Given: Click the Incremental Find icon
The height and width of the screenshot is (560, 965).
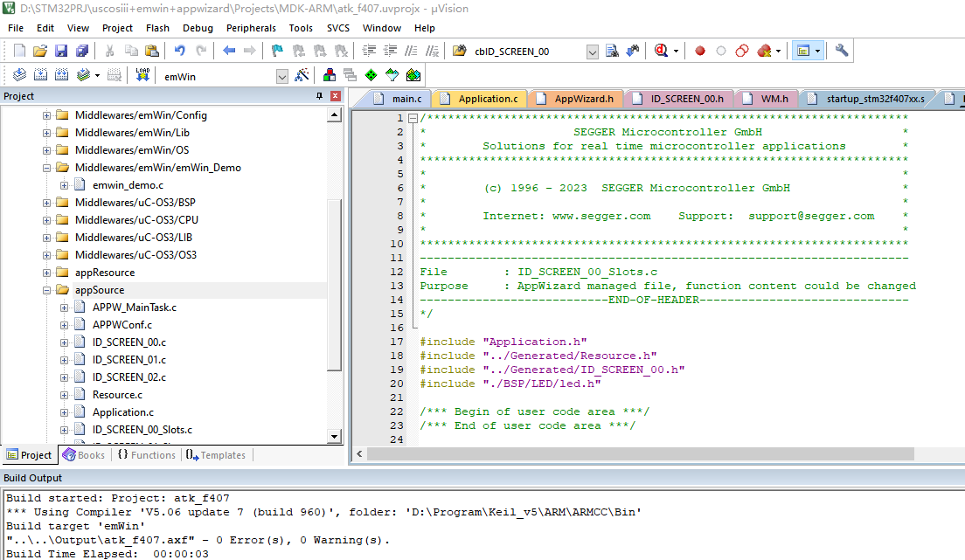Looking at the screenshot, I should pyautogui.click(x=633, y=51).
